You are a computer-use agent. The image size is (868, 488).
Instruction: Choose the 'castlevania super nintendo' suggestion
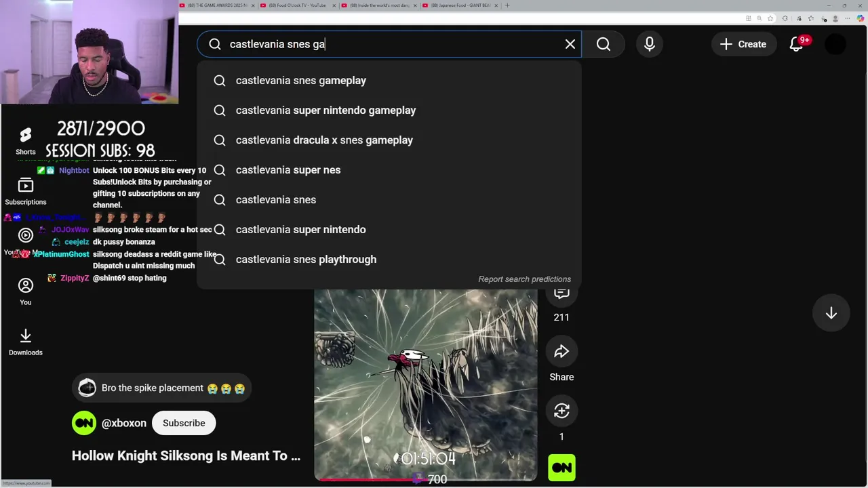389,230
